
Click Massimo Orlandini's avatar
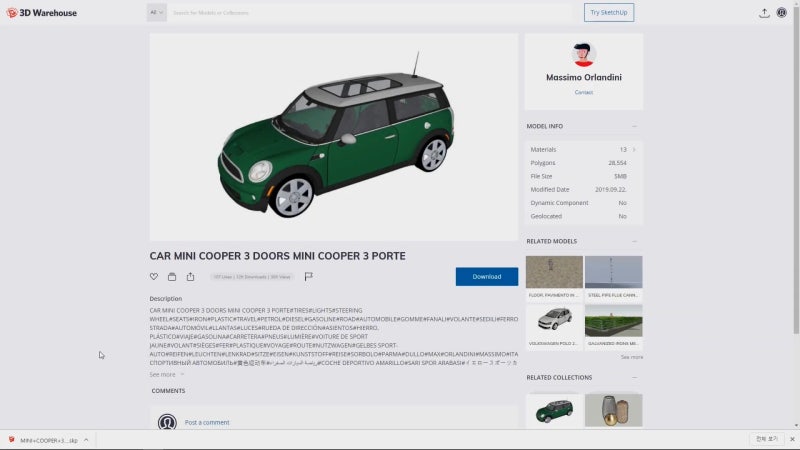(x=584, y=54)
